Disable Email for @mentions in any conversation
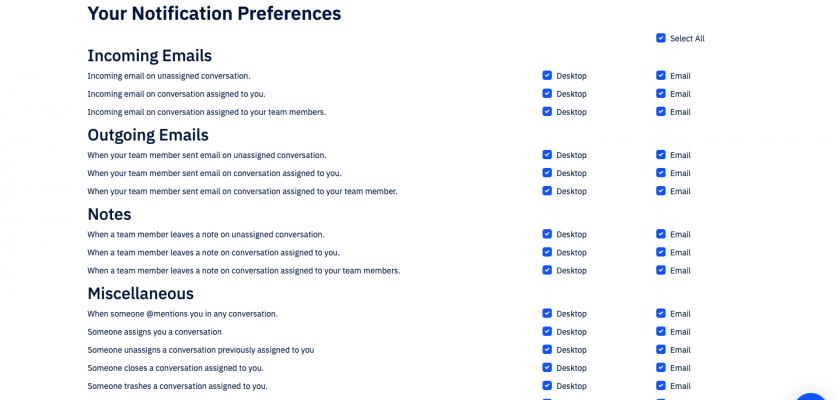The width and height of the screenshot is (840, 400). click(661, 313)
